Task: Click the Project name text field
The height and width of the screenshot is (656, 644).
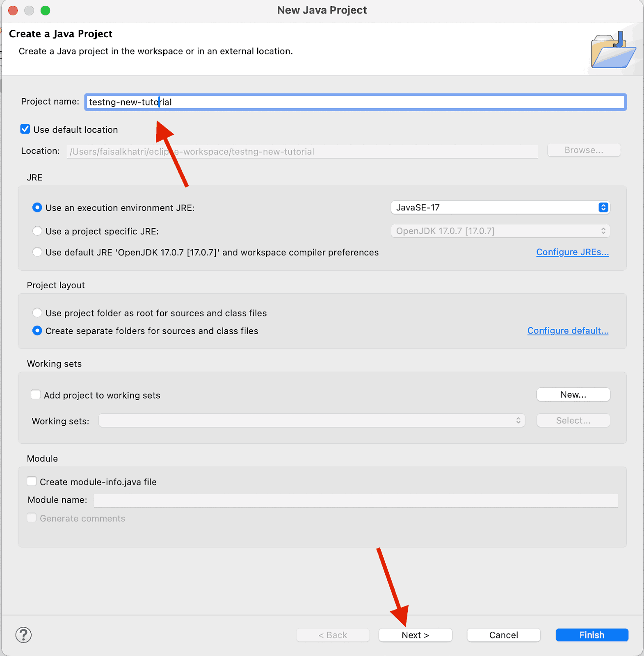Action: 355,102
